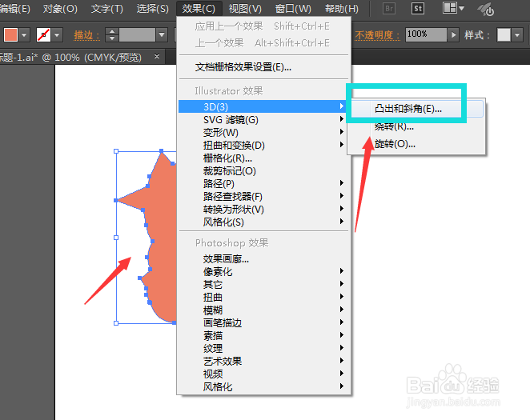Screen dimensions: 530x420
Task: Expand the 风格化(S) Illustrator effects submenu
Action: click(263, 222)
